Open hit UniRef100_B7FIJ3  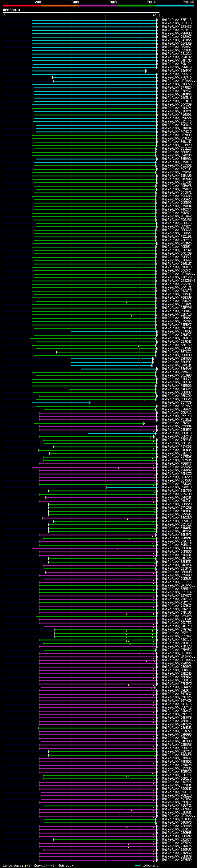point(176,20)
